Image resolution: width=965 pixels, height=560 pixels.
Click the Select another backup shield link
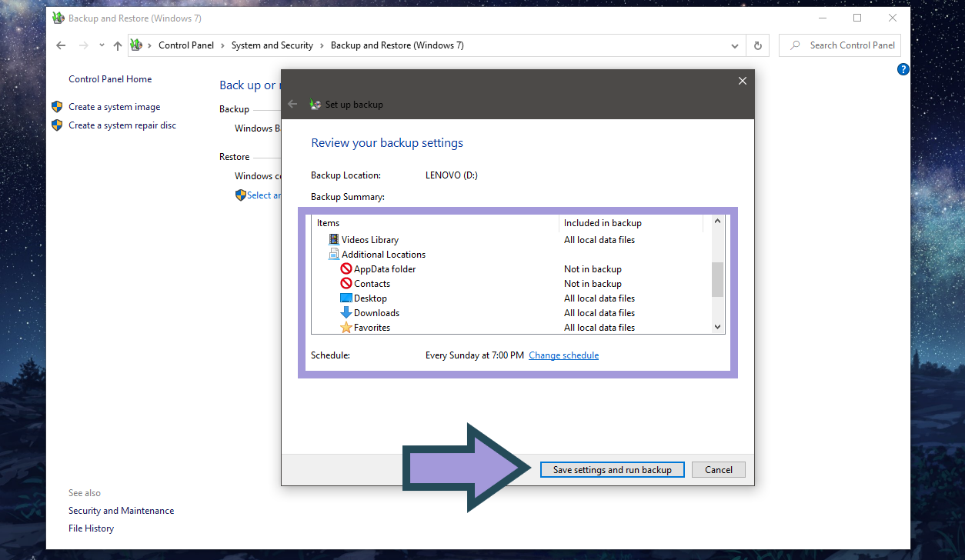(259, 195)
